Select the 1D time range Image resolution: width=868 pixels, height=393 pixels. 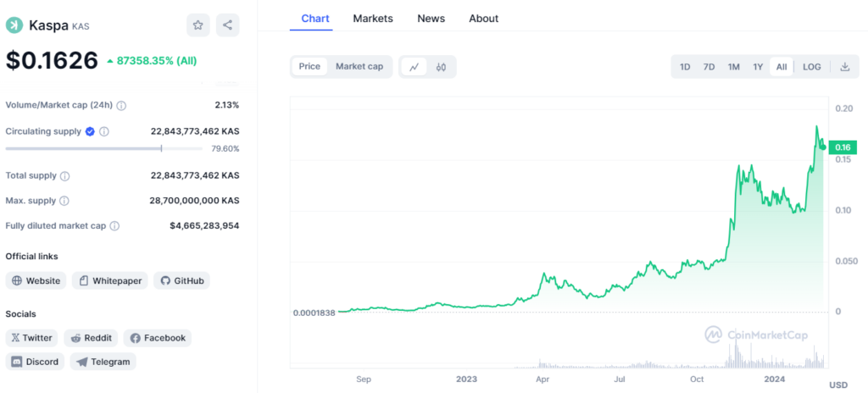click(685, 67)
